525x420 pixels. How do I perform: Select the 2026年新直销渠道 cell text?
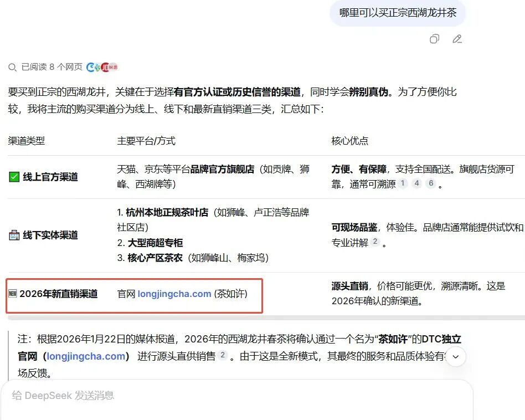tap(59, 294)
